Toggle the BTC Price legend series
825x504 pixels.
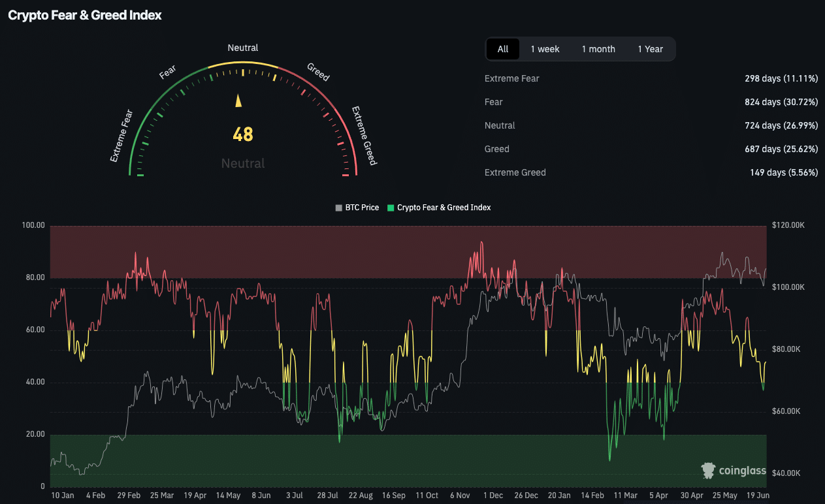357,208
